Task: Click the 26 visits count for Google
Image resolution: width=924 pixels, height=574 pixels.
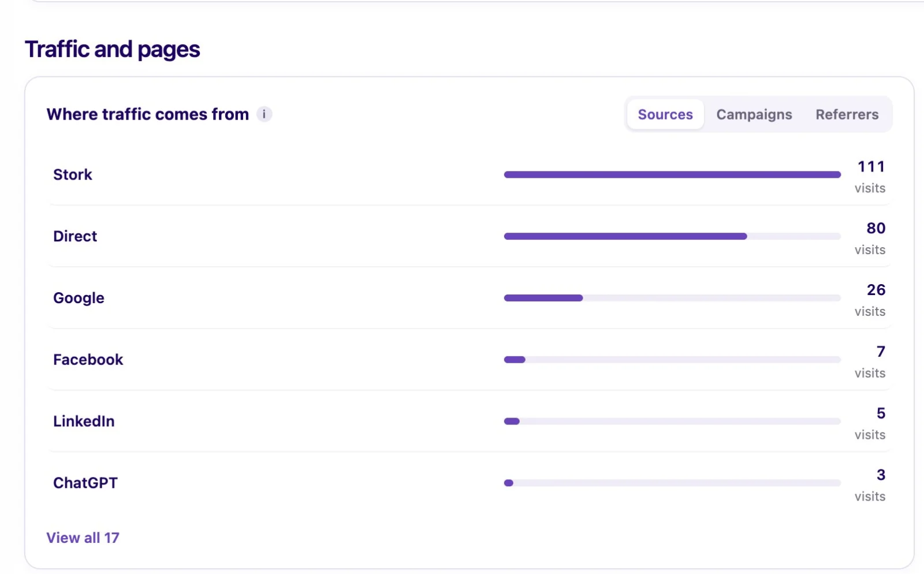Action: [876, 290]
